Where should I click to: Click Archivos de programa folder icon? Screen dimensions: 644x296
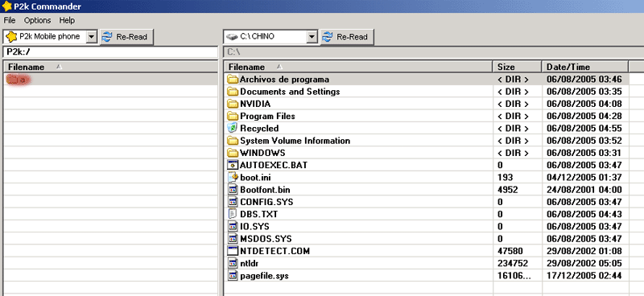click(233, 80)
